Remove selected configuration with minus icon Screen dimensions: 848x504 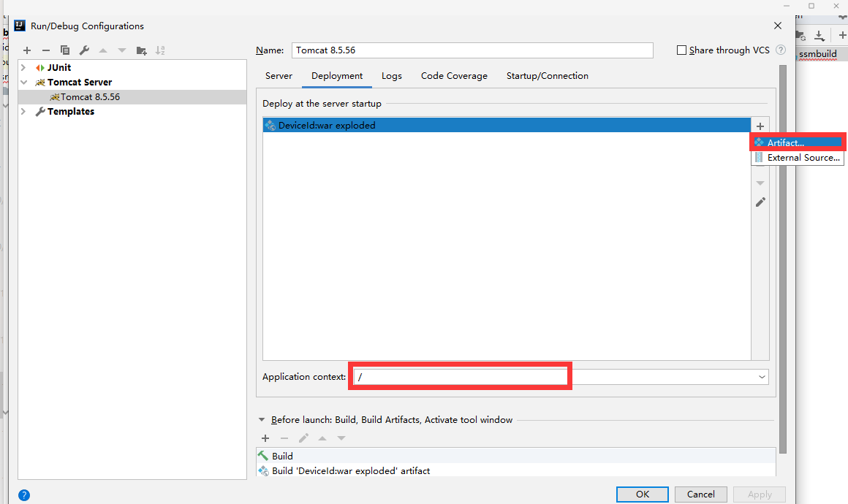tap(46, 50)
